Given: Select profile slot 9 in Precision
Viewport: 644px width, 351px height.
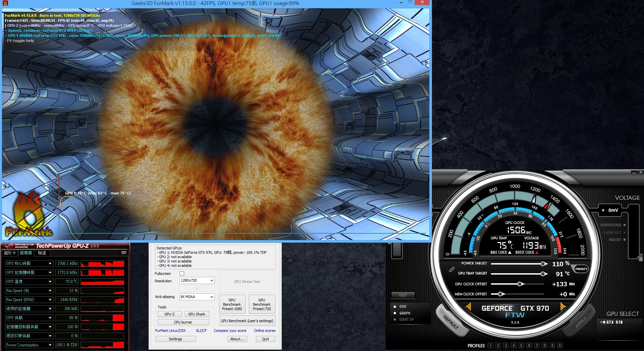Looking at the screenshot, I should tap(552, 346).
